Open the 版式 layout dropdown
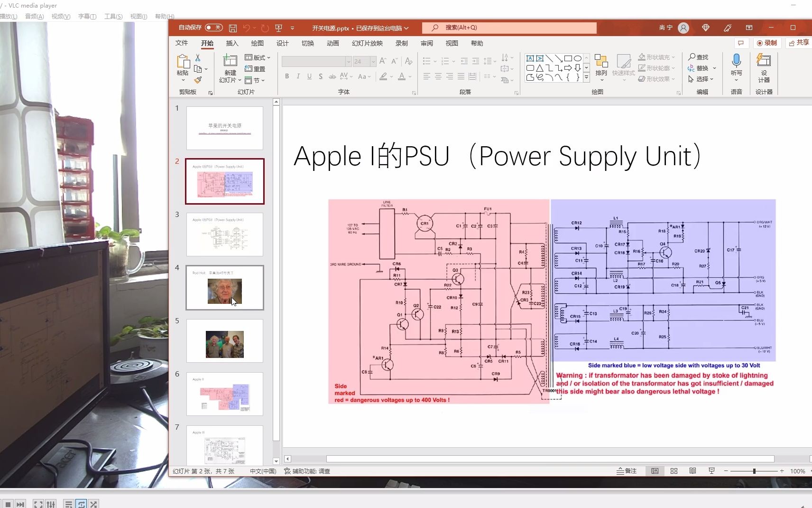The image size is (812, 508). tap(258, 57)
